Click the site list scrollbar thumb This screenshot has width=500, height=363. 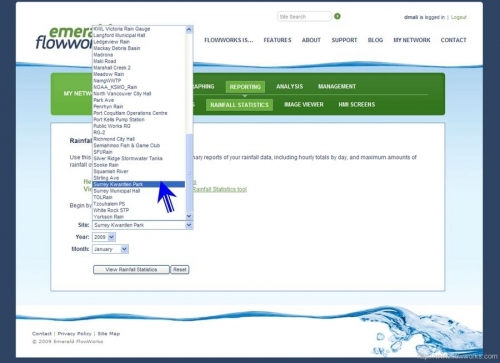tap(189, 172)
